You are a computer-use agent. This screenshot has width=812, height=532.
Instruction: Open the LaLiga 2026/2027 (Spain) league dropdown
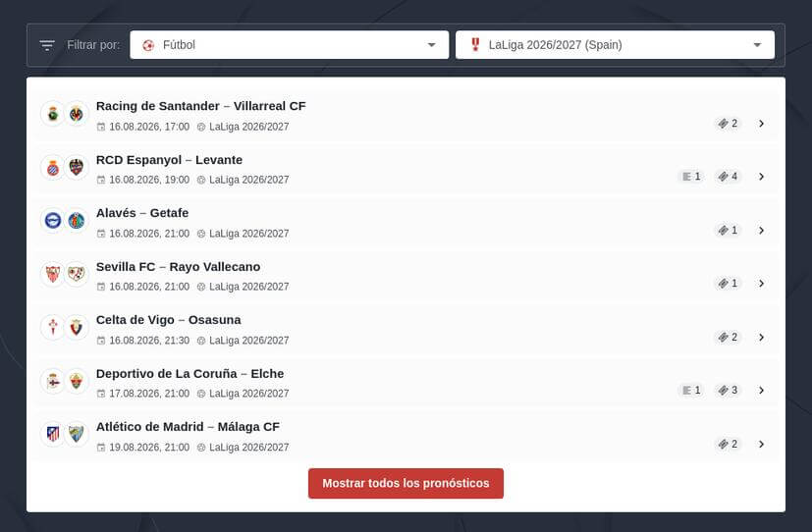tap(615, 45)
